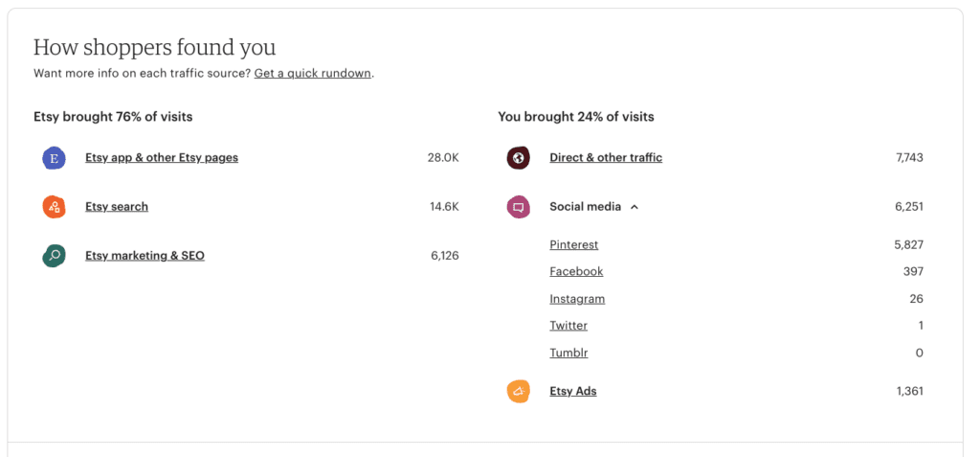Open "Get a quick rundown" link
This screenshot has width=980, height=457.
312,74
